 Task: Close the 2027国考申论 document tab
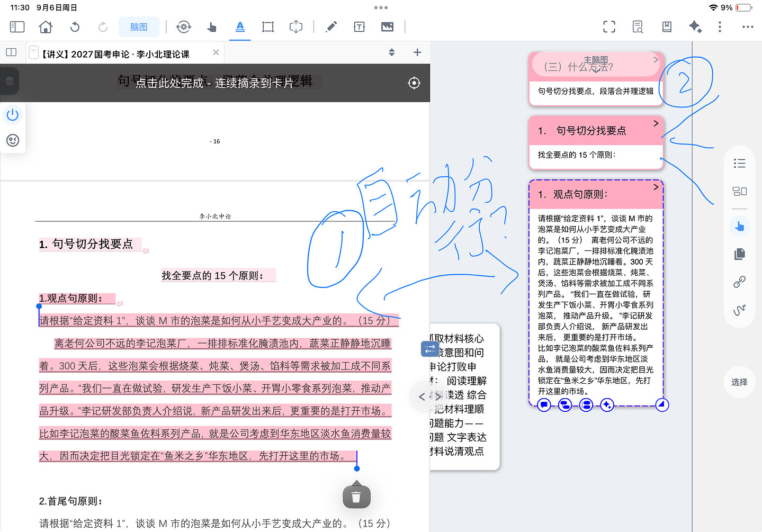[216, 52]
